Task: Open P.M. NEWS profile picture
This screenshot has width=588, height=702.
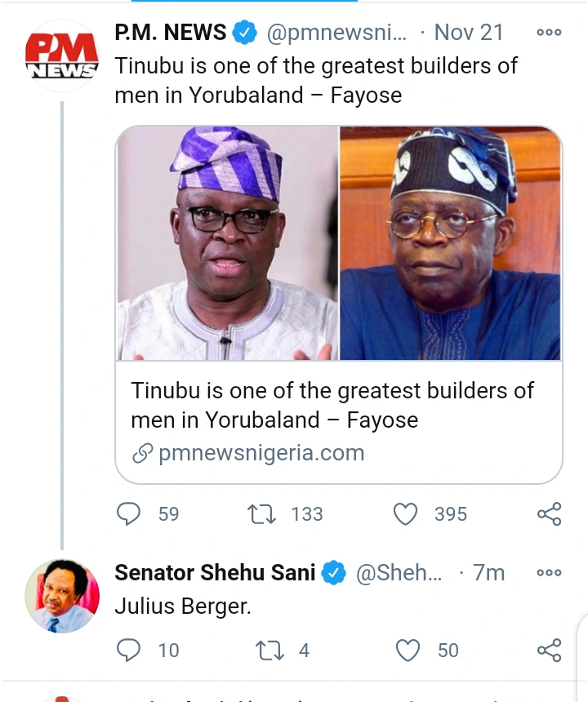Action: (x=62, y=56)
